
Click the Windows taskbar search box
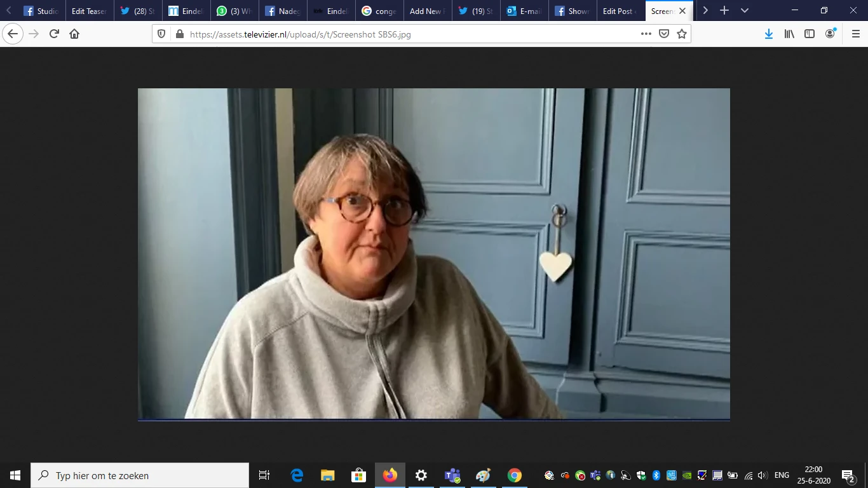[x=140, y=475]
